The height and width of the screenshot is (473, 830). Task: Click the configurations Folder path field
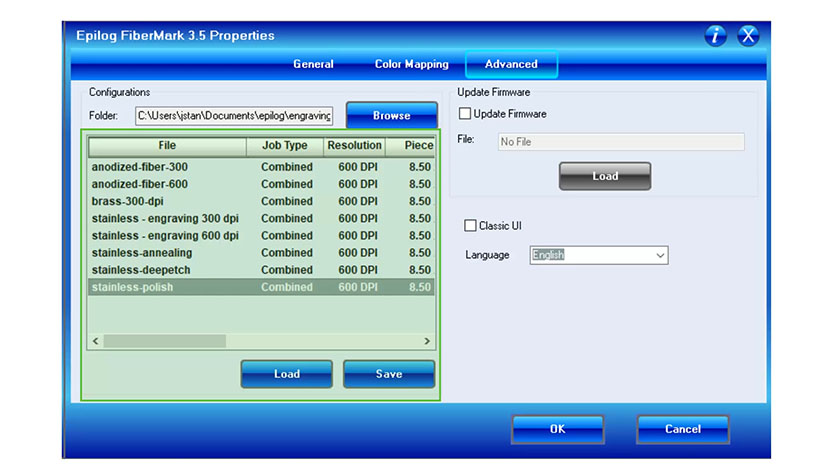235,115
